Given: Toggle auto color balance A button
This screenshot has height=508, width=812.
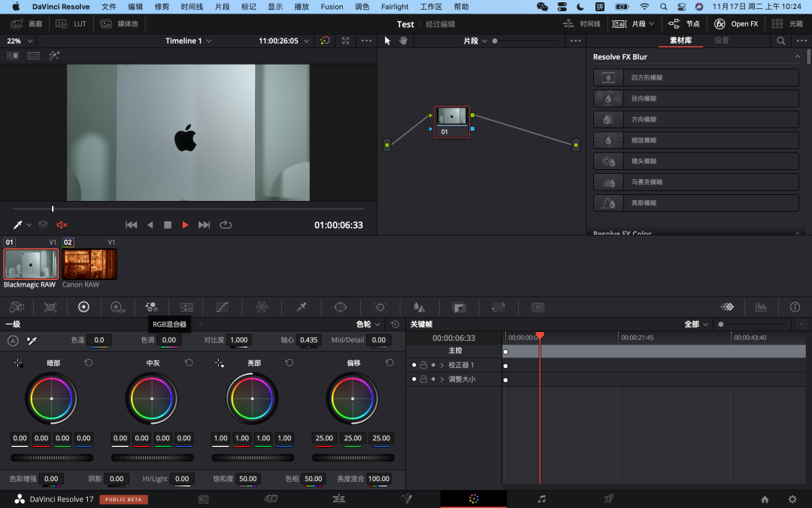Looking at the screenshot, I should point(13,341).
